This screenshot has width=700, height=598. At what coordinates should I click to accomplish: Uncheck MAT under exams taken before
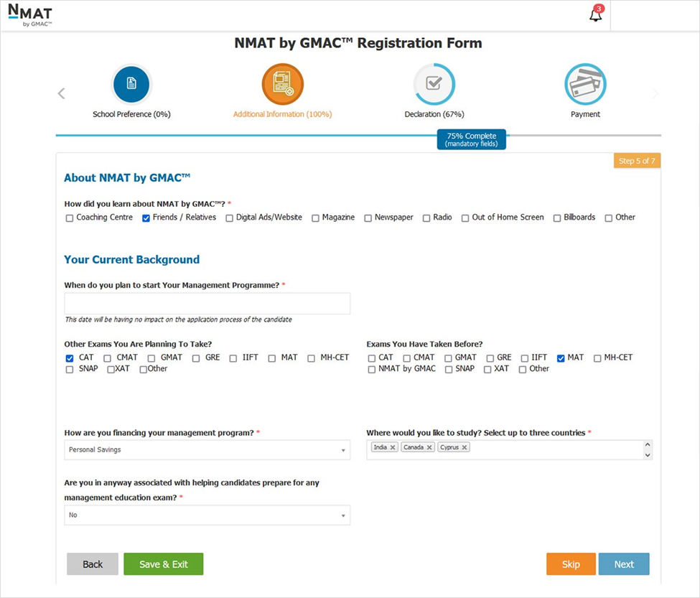coord(561,358)
